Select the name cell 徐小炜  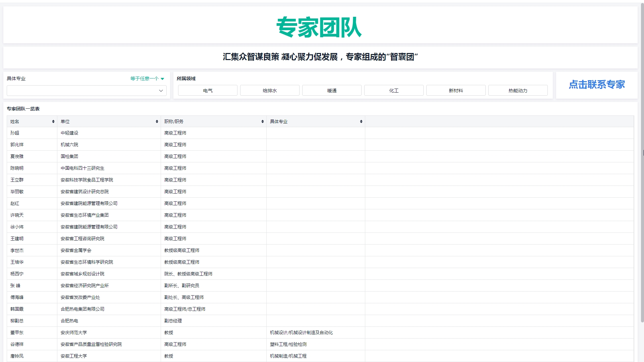[x=32, y=227]
